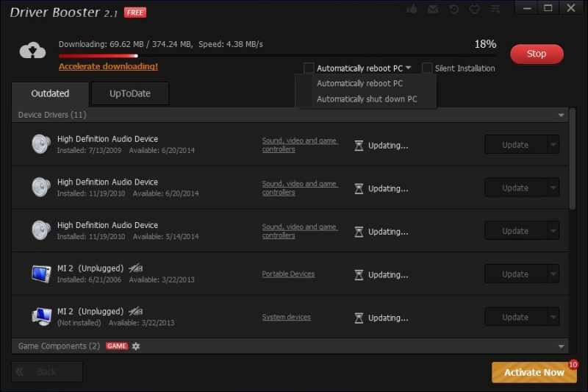Click the vertical scrollbar of the driver list
The width and height of the screenshot is (588, 392).
(572, 159)
